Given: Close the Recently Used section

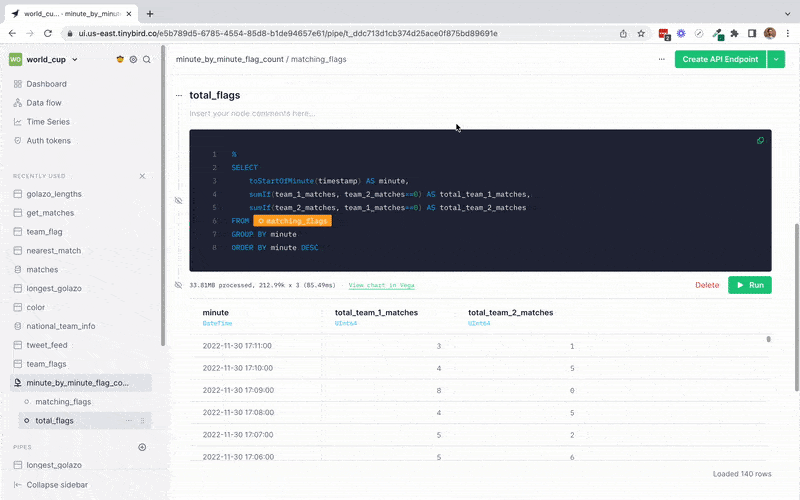Looking at the screenshot, I should (x=142, y=176).
